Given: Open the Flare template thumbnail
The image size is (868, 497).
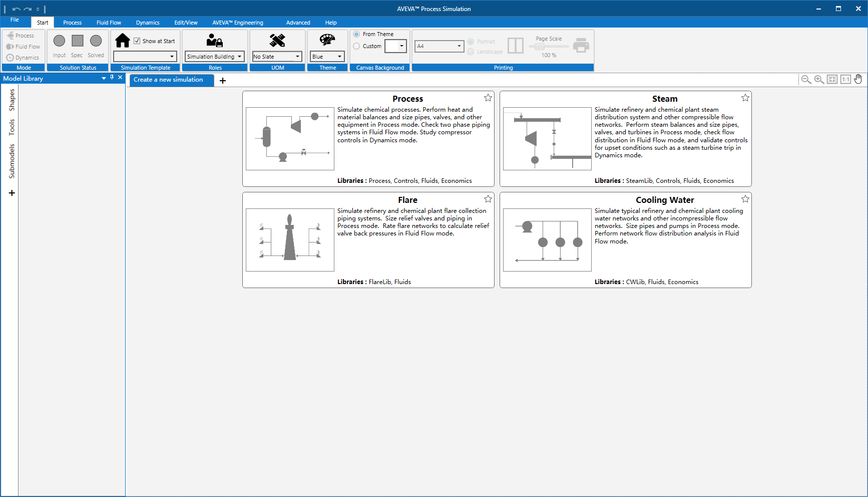Looking at the screenshot, I should [290, 240].
